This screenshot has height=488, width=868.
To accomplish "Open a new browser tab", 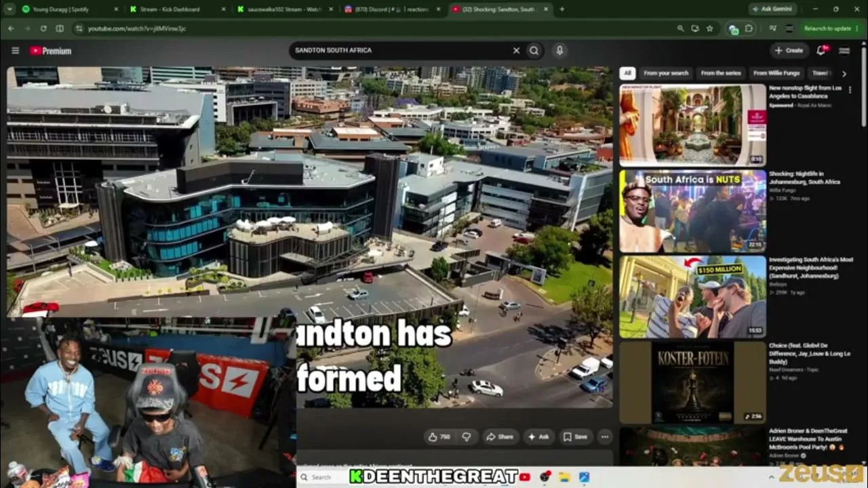I will click(x=561, y=9).
